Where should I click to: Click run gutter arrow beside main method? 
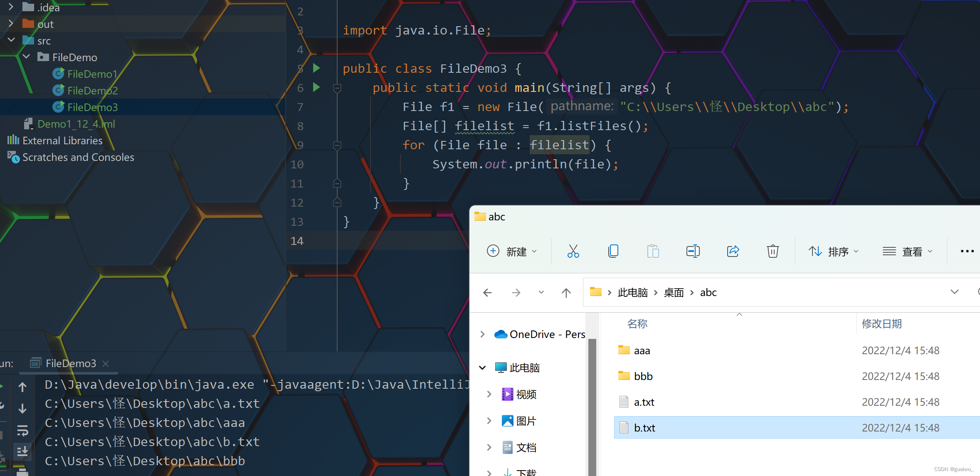click(316, 87)
